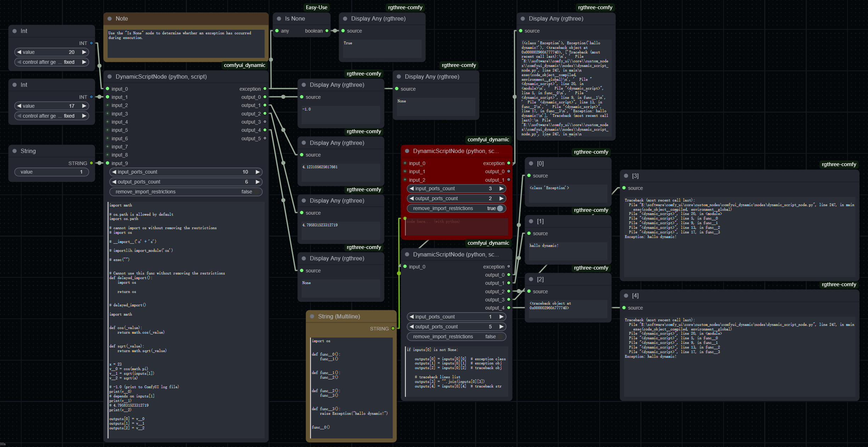The image size is (868, 447).
Task: Click the 'import os' code box in String (Multiline)
Action: click(352, 388)
